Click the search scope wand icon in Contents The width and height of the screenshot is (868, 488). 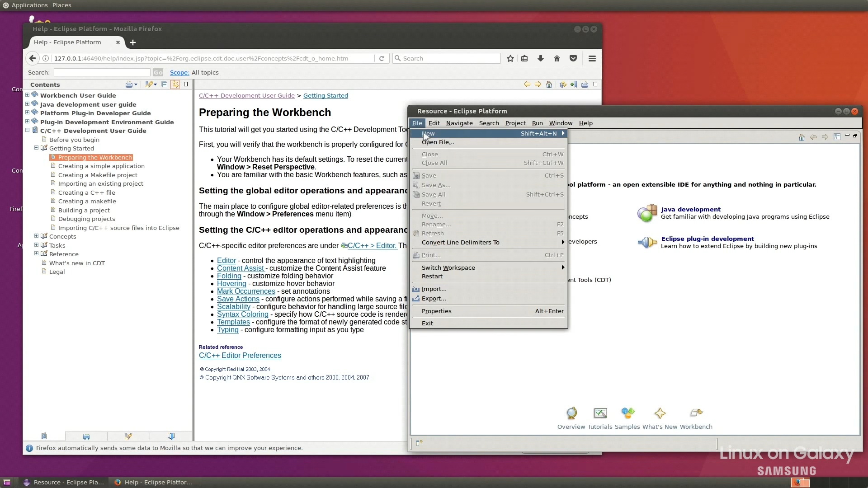[x=149, y=84]
